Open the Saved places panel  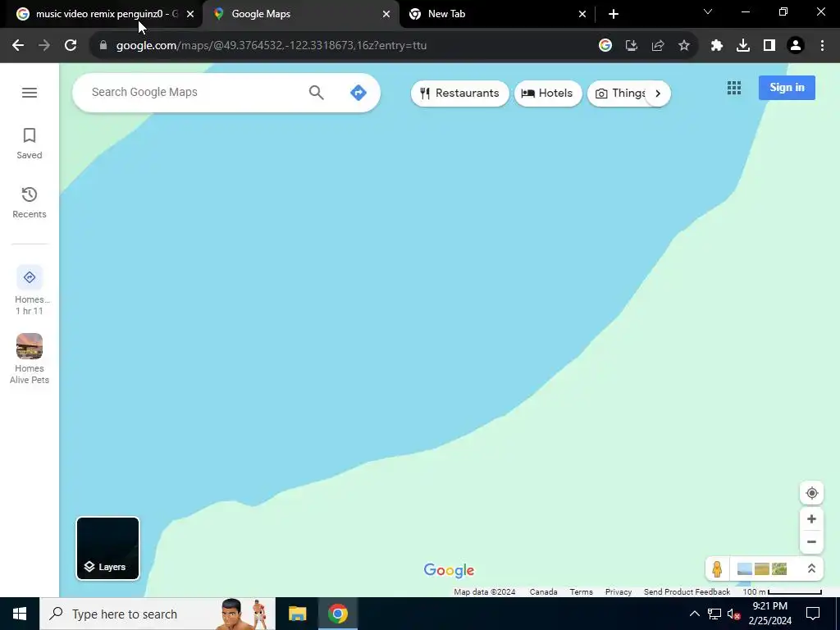[x=30, y=143]
